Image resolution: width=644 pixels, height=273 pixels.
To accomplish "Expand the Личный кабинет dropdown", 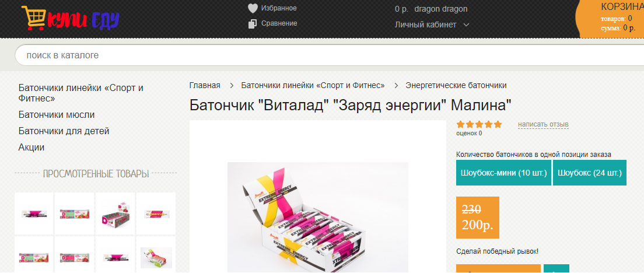I will (426, 24).
